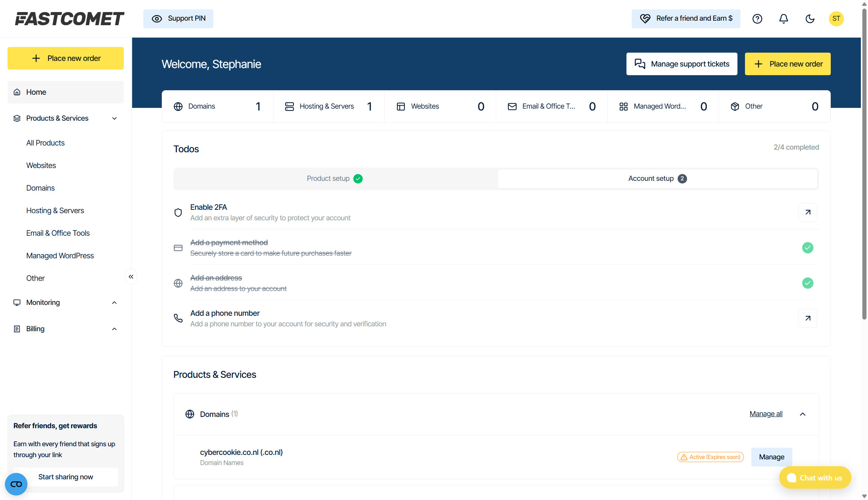The height and width of the screenshot is (500, 868).
Task: Click the Manage all link
Action: pyautogui.click(x=766, y=414)
